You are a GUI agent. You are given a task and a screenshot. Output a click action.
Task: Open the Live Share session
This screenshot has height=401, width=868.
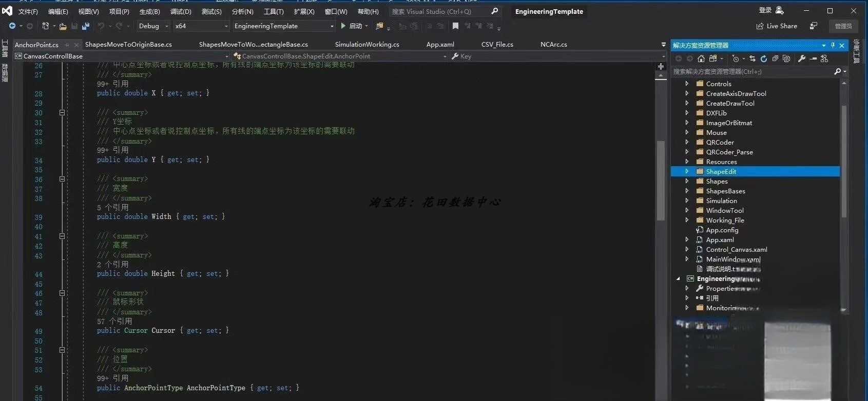(777, 26)
